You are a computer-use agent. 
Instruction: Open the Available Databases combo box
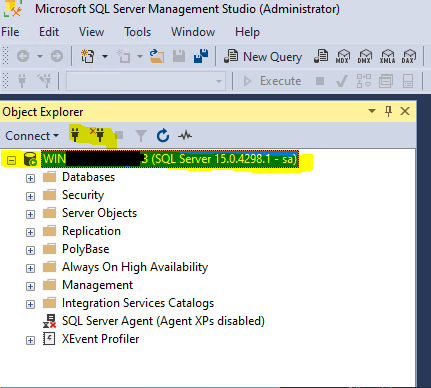[145, 81]
